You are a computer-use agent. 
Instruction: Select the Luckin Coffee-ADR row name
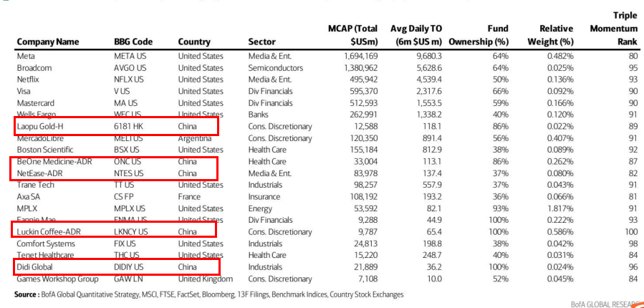49,231
